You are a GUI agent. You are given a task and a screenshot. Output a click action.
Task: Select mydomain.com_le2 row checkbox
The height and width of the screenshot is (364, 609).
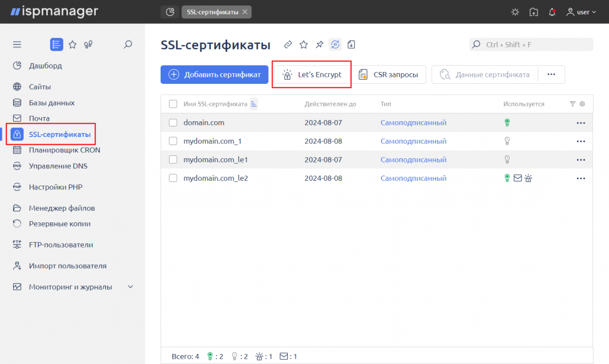(x=173, y=178)
